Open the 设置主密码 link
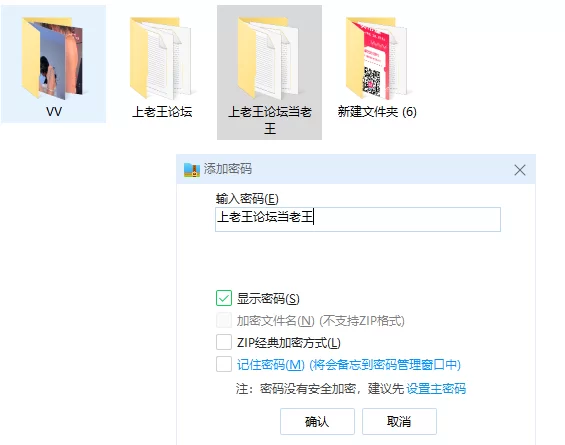The width and height of the screenshot is (565, 445). click(436, 388)
